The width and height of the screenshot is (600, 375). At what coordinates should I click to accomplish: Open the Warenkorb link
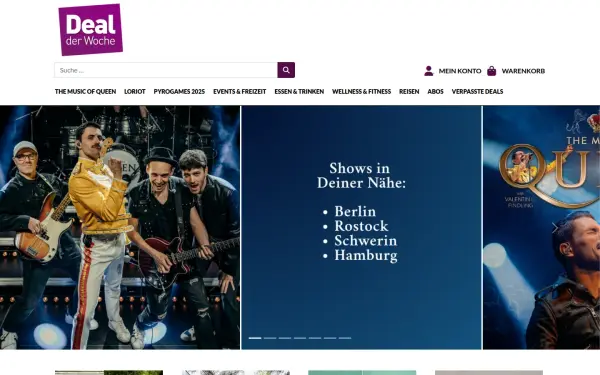coord(523,71)
